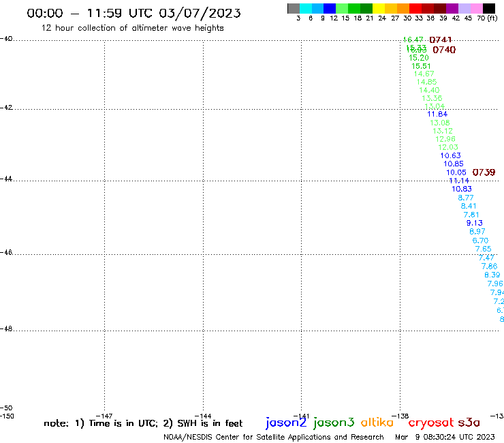Image resolution: width=504 pixels, height=443 pixels.
Task: Click the wave height value 15.20
Action: point(418,57)
